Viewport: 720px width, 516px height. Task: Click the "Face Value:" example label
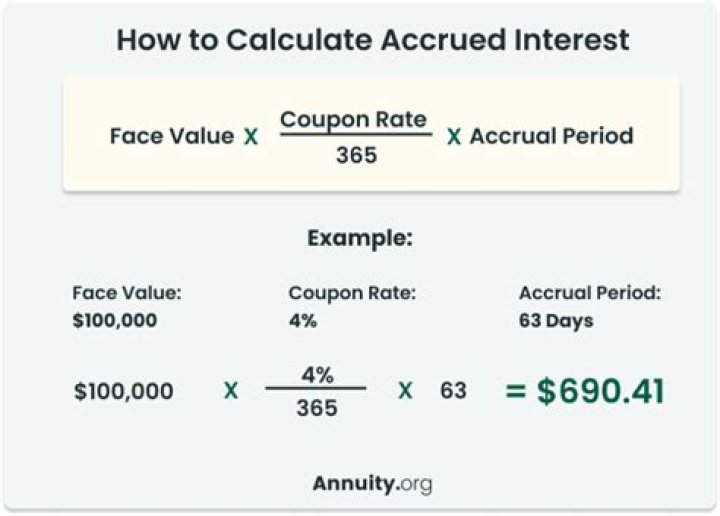127,294
